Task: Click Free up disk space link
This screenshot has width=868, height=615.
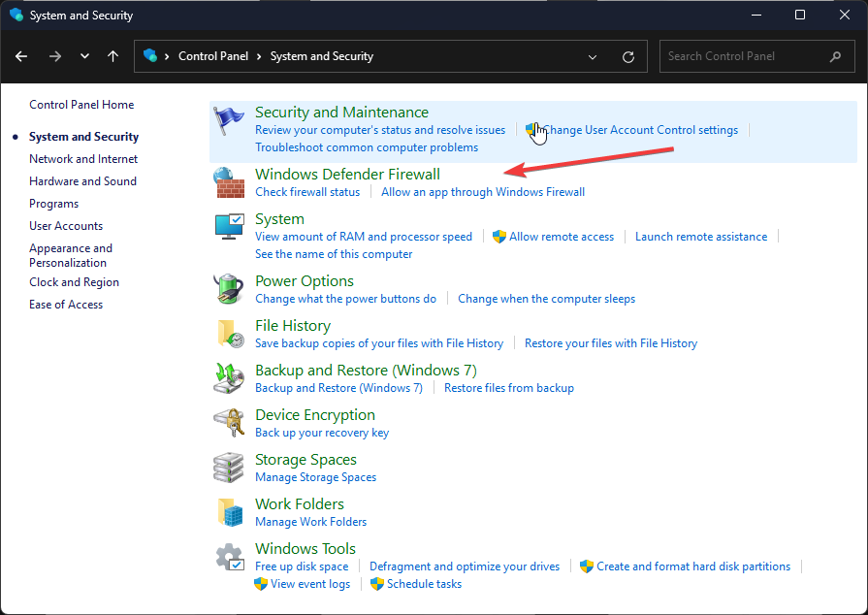Action: [x=302, y=566]
